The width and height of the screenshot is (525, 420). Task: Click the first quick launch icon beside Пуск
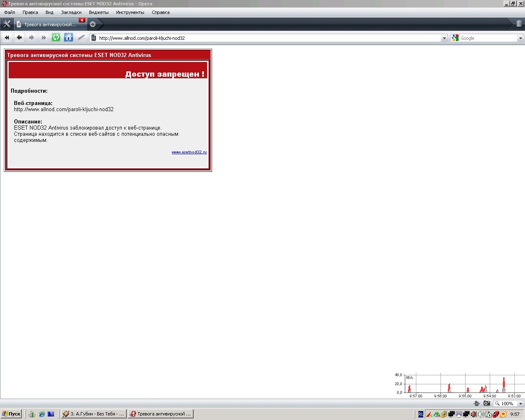coord(32,414)
